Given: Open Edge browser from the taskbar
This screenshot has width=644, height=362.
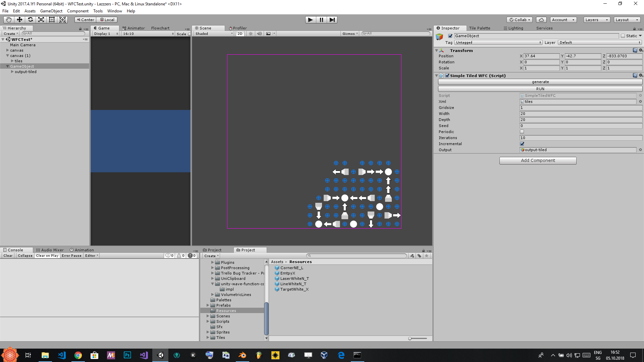Looking at the screenshot, I should point(341,355).
